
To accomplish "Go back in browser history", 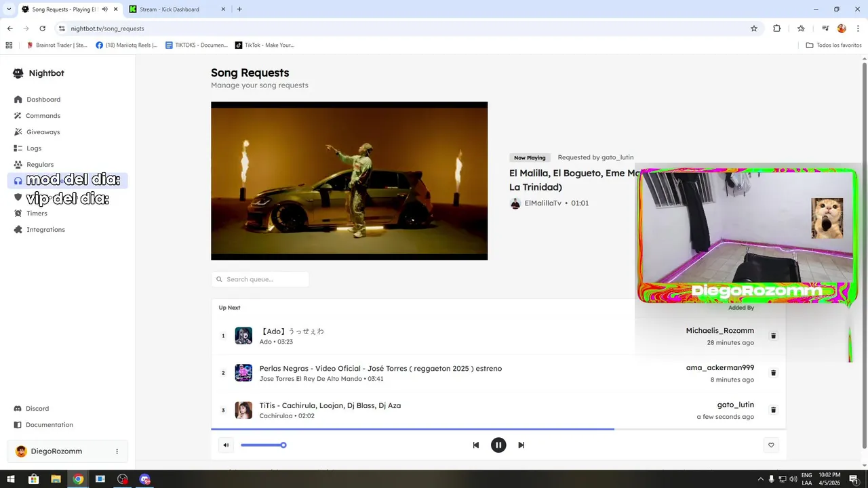I will [9, 28].
